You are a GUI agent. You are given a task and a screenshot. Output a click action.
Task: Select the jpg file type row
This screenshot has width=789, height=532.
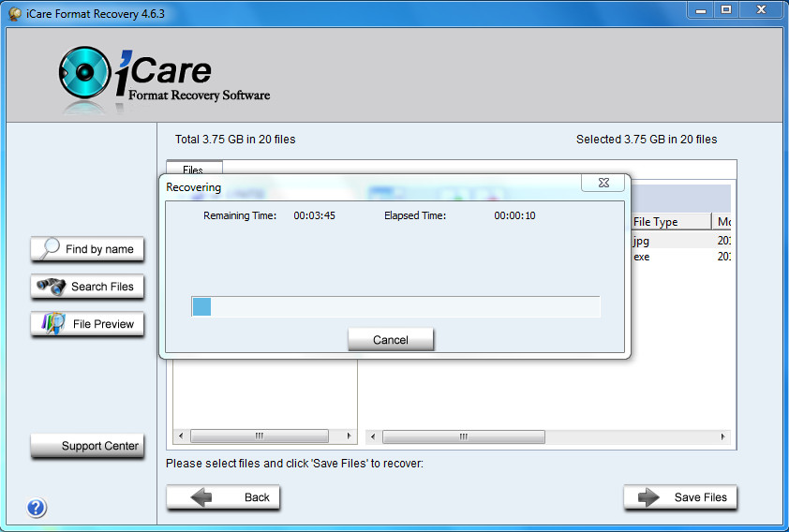click(681, 241)
